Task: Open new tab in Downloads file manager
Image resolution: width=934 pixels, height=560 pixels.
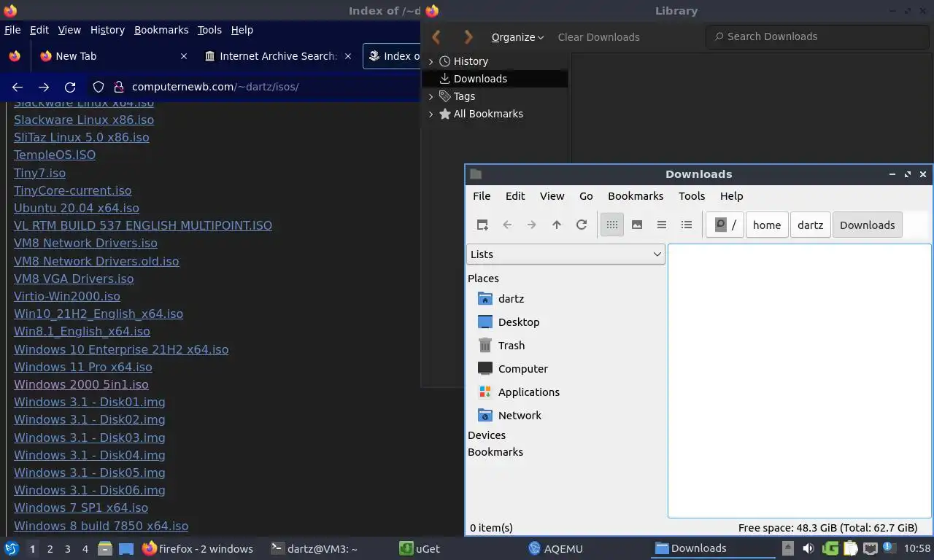Action: [482, 225]
